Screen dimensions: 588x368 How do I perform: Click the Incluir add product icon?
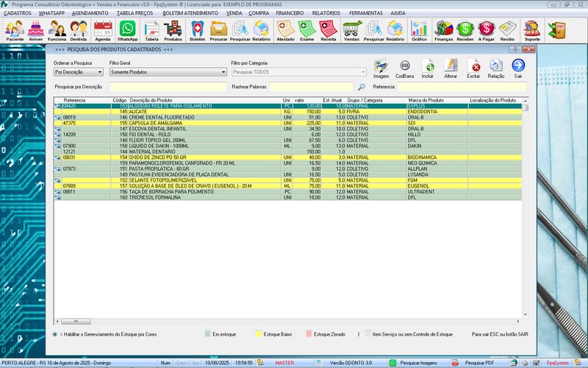[x=428, y=68]
